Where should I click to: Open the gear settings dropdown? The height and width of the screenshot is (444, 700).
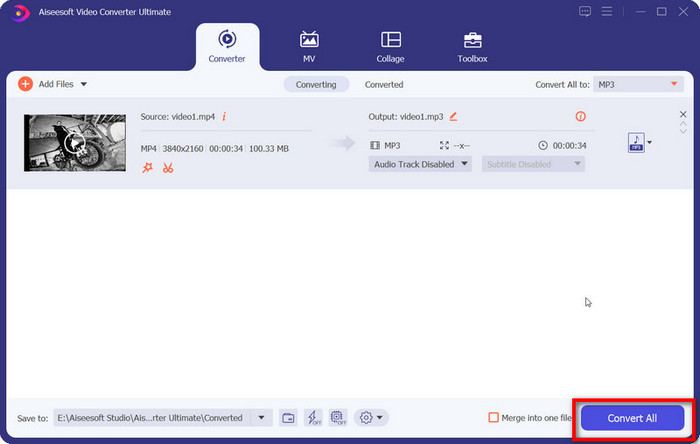(x=371, y=418)
